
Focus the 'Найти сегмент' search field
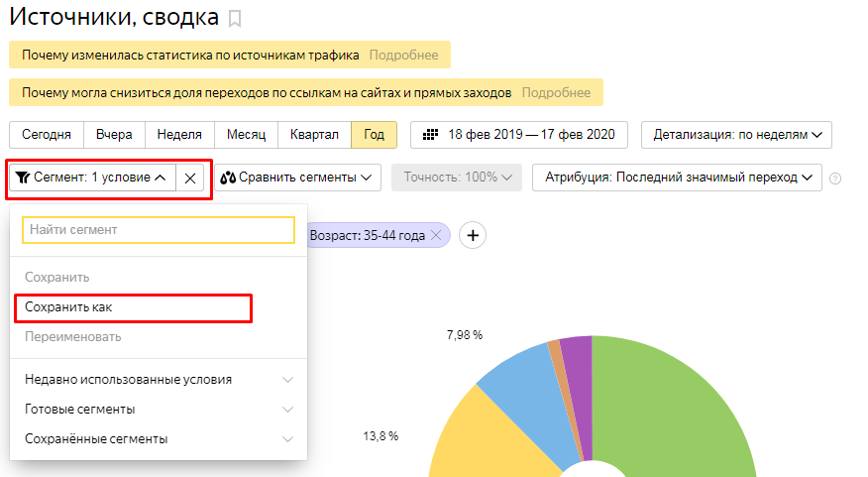(x=159, y=230)
